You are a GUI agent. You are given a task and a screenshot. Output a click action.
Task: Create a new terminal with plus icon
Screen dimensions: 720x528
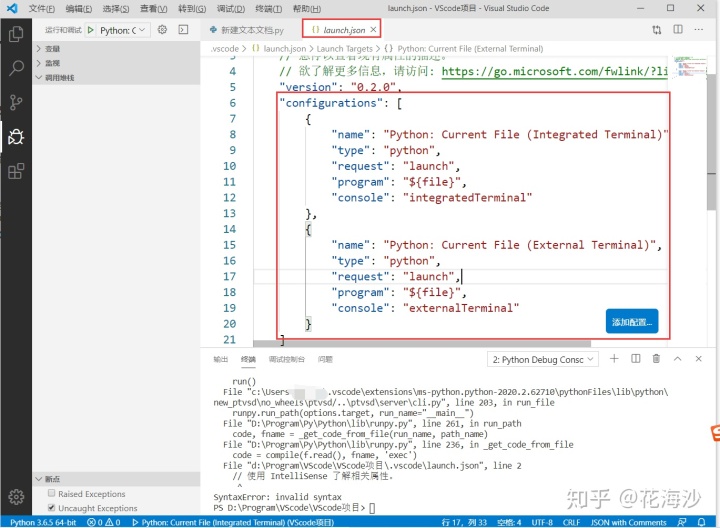point(614,359)
